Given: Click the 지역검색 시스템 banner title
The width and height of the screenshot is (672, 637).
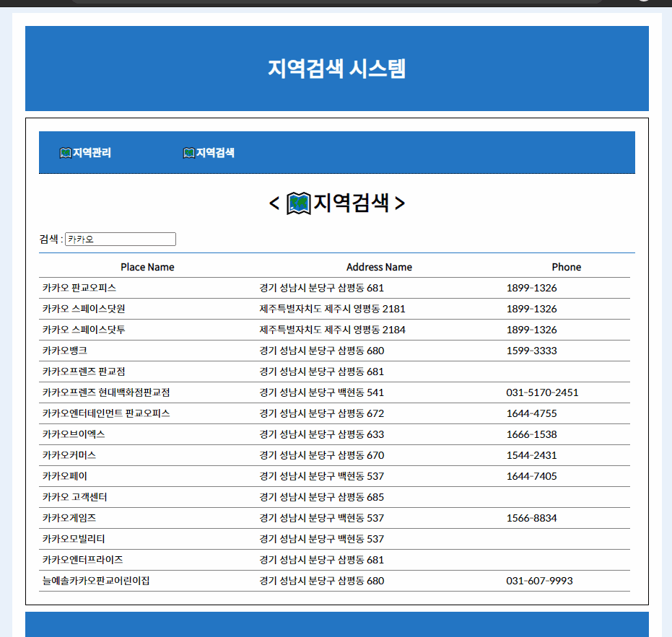Looking at the screenshot, I should point(337,69).
